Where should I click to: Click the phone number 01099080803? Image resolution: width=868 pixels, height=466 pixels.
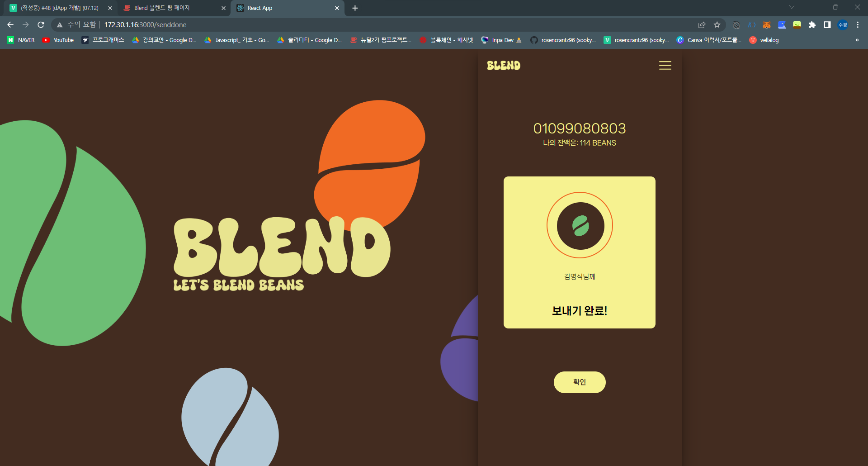(x=580, y=128)
